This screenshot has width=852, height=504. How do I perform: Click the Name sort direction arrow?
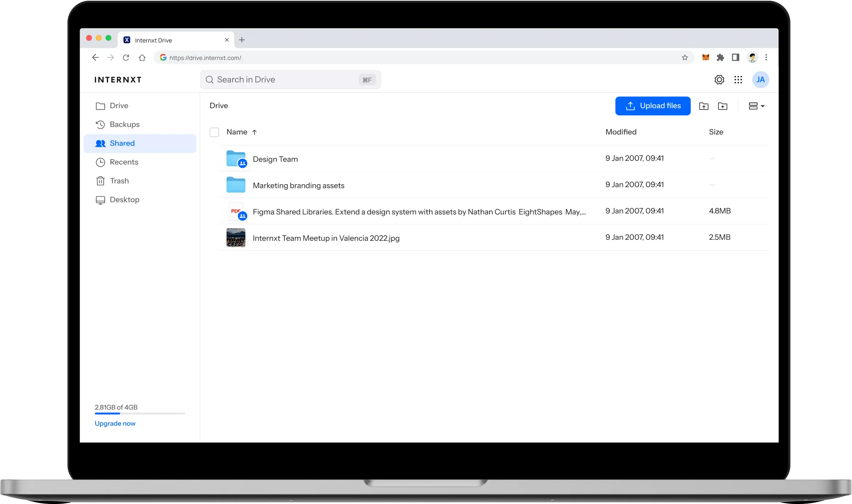(x=255, y=132)
